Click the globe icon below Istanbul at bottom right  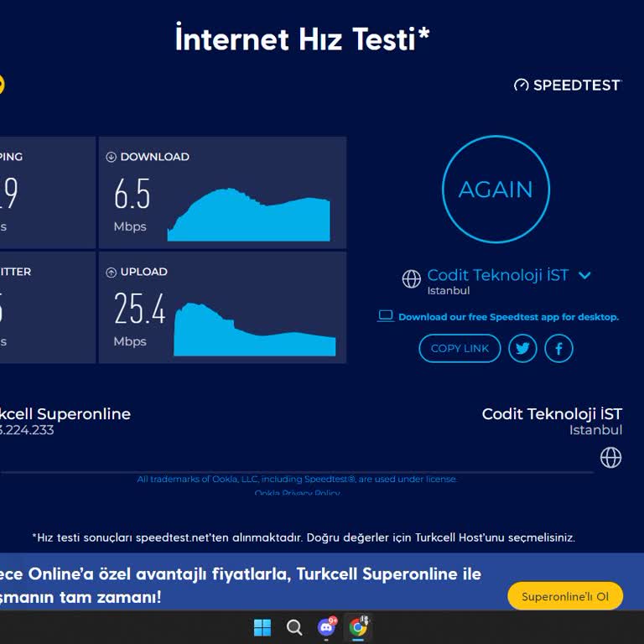pos(610,458)
